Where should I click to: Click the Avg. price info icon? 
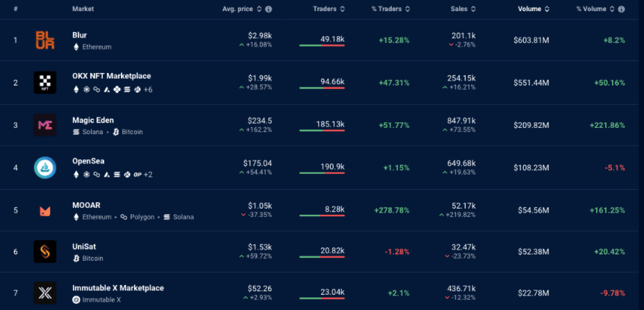coord(269,9)
